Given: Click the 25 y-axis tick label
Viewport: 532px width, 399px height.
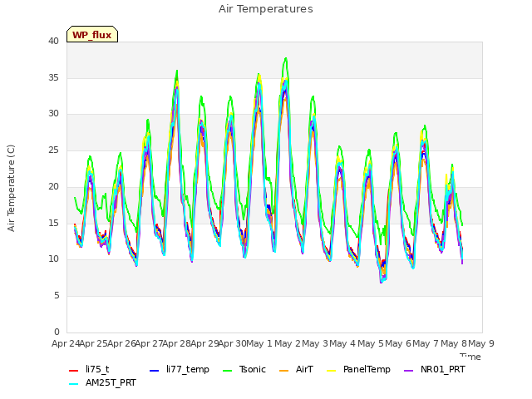Looking at the screenshot, I should point(53,150).
